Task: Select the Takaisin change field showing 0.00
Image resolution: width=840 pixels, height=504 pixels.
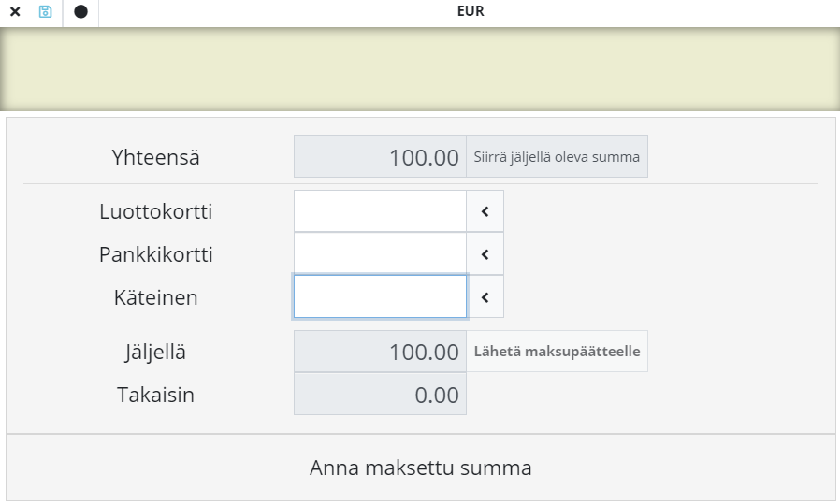Action: tap(380, 395)
